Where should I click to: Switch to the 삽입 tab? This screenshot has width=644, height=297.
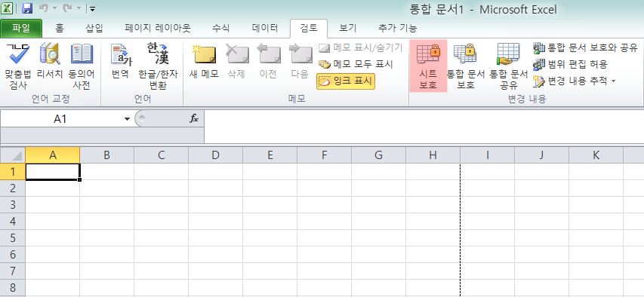point(94,29)
